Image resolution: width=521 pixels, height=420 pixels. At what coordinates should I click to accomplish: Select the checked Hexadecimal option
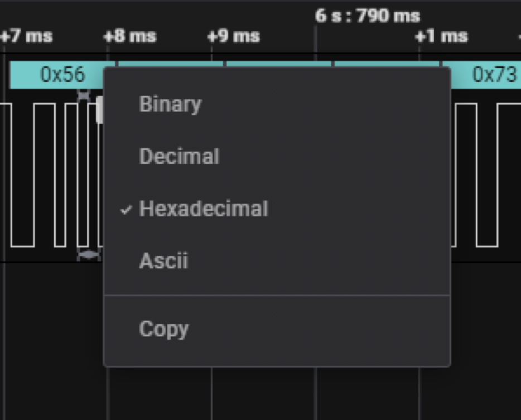point(203,209)
